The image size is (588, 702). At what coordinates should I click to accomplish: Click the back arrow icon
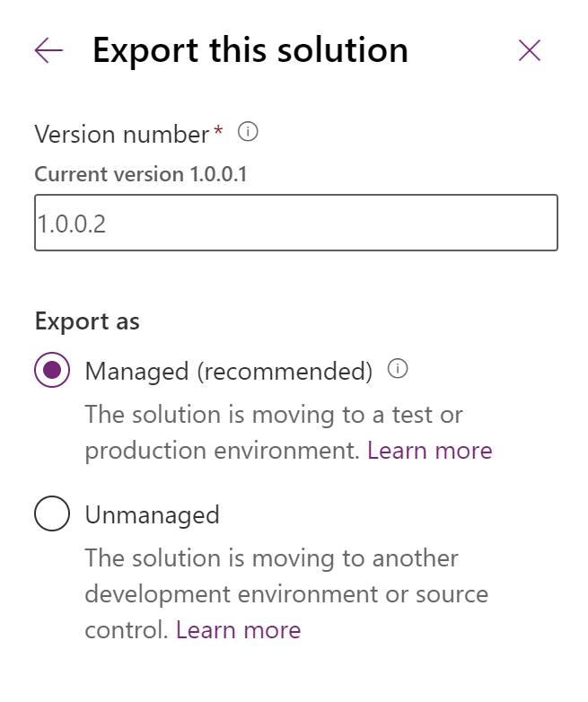click(x=48, y=51)
